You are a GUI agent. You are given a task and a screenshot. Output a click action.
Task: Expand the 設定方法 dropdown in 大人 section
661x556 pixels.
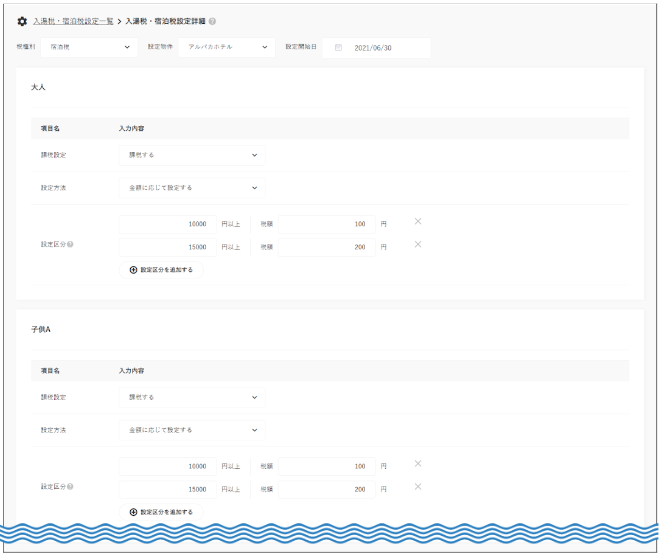point(190,187)
